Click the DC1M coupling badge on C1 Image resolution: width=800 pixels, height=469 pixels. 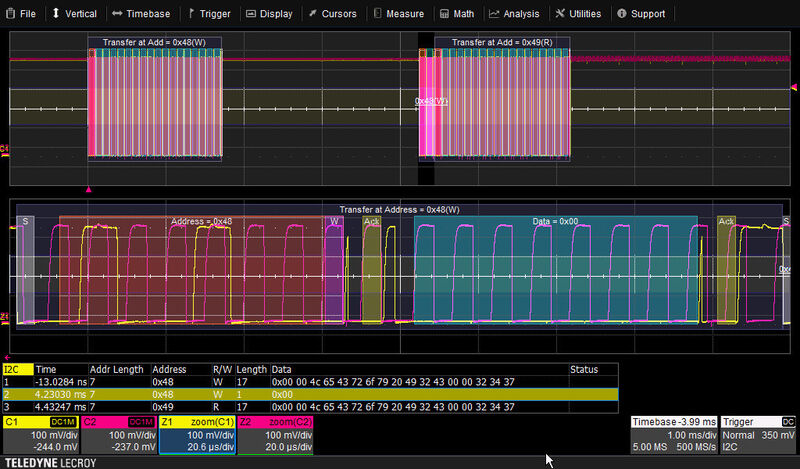(x=63, y=422)
